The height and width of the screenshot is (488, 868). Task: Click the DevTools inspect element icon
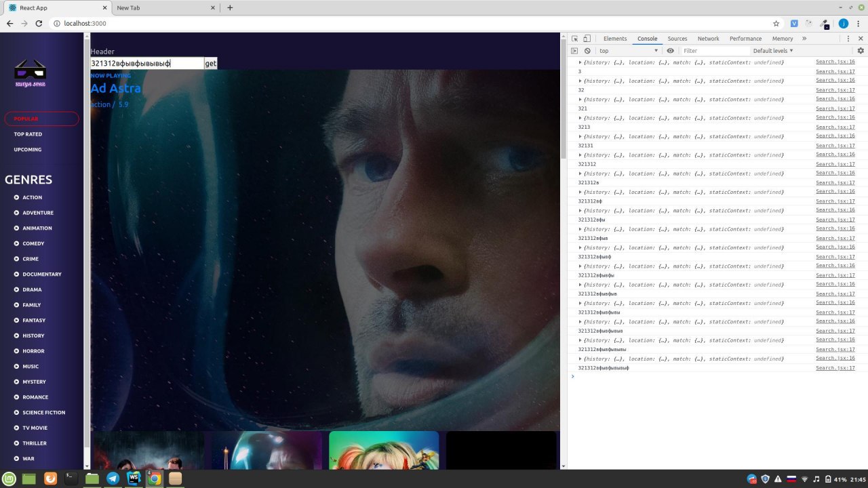pyautogui.click(x=574, y=39)
